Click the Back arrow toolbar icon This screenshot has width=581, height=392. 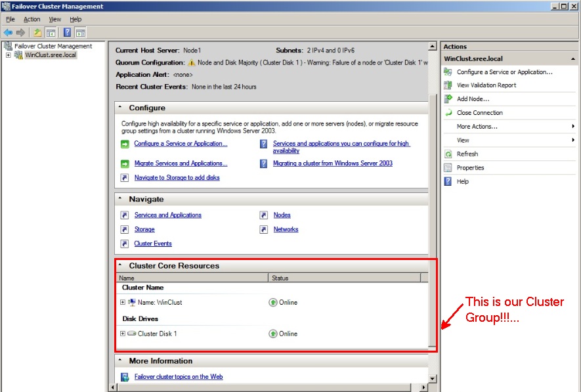(x=8, y=32)
